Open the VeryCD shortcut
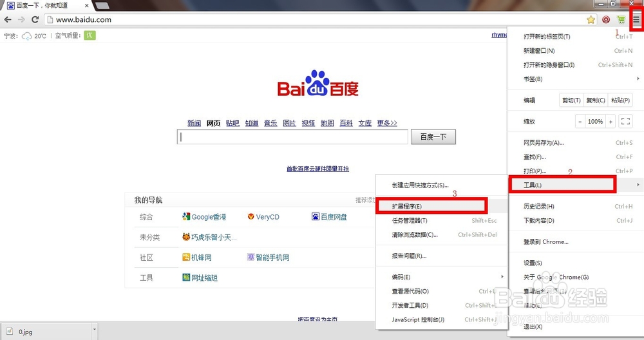Viewport: 644px width, 340px height. [263, 217]
